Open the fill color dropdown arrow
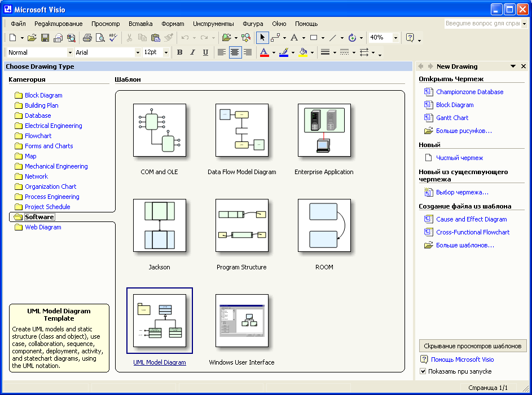The width and height of the screenshot is (532, 395). [x=312, y=52]
